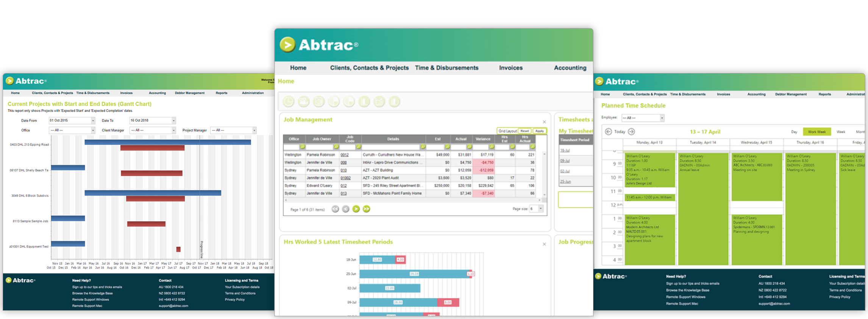This screenshot has height=319, width=868.
Task: Close the Job Management panel
Action: coord(544,122)
